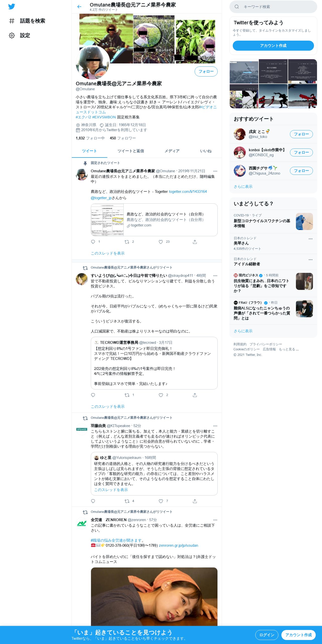The image size is (322, 644).
Task: Open 現代ビジネス chicken antibiotics article
Action: coord(273,283)
